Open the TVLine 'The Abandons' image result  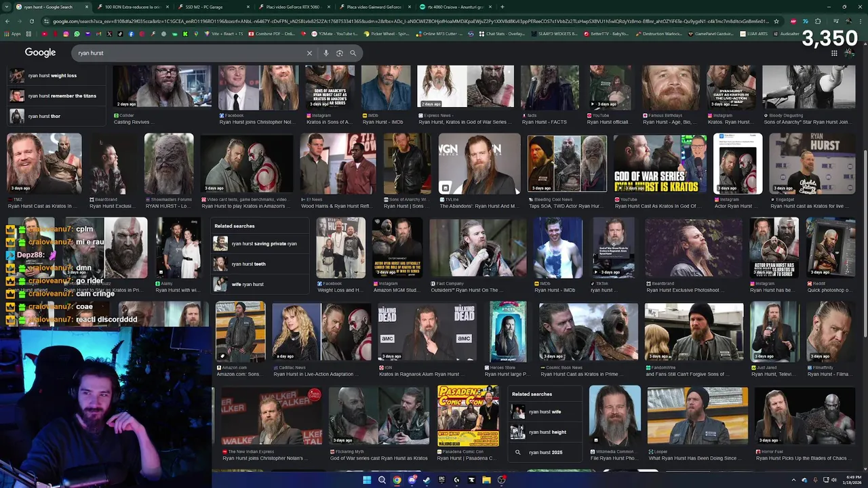[x=479, y=163]
